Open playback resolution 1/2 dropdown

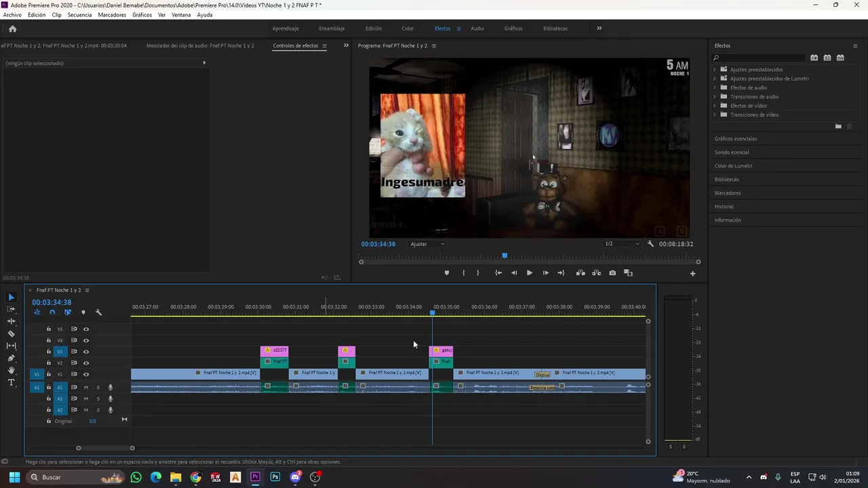pos(622,244)
